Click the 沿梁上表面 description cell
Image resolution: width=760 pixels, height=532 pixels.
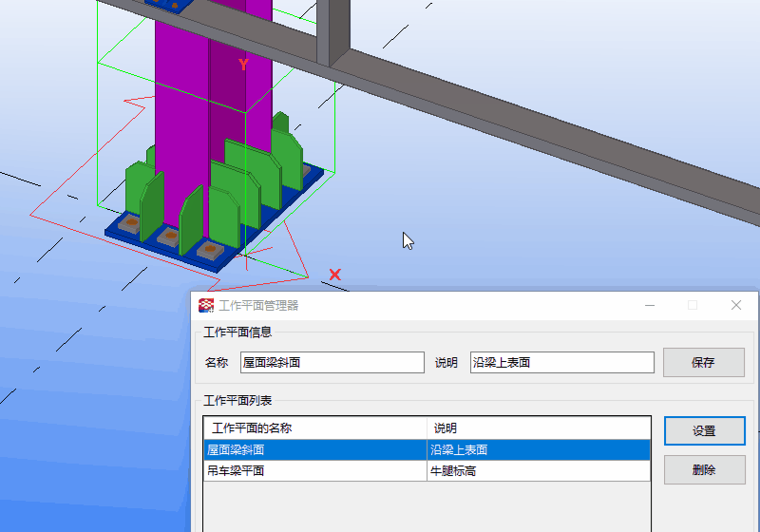[x=539, y=449]
